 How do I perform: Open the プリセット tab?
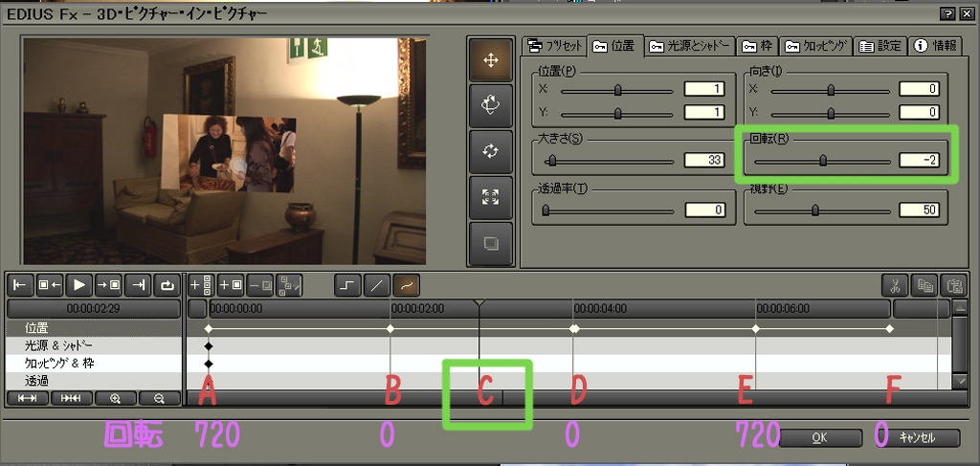pos(555,46)
